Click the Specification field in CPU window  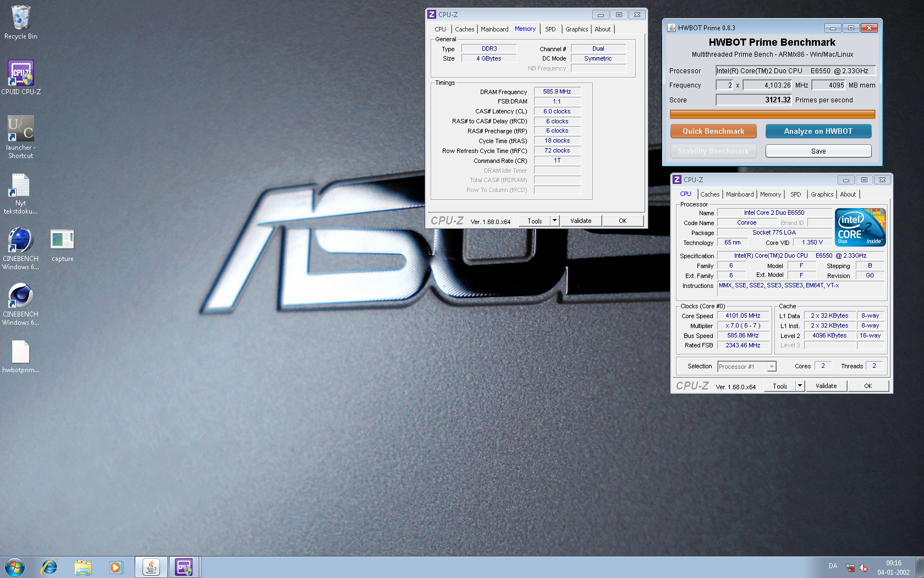[x=800, y=255]
